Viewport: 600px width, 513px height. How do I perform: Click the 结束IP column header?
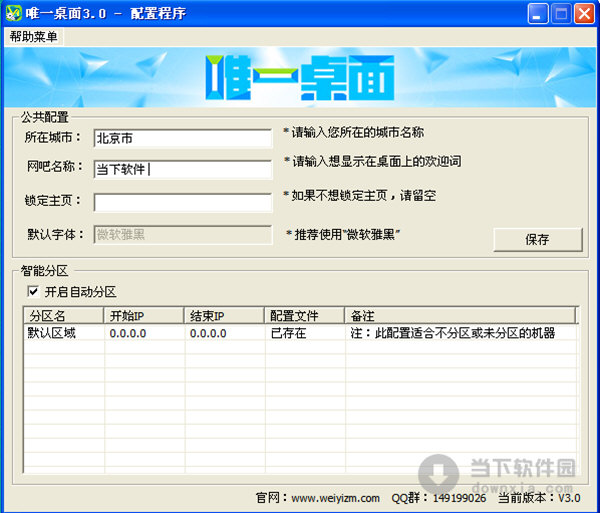pyautogui.click(x=224, y=316)
